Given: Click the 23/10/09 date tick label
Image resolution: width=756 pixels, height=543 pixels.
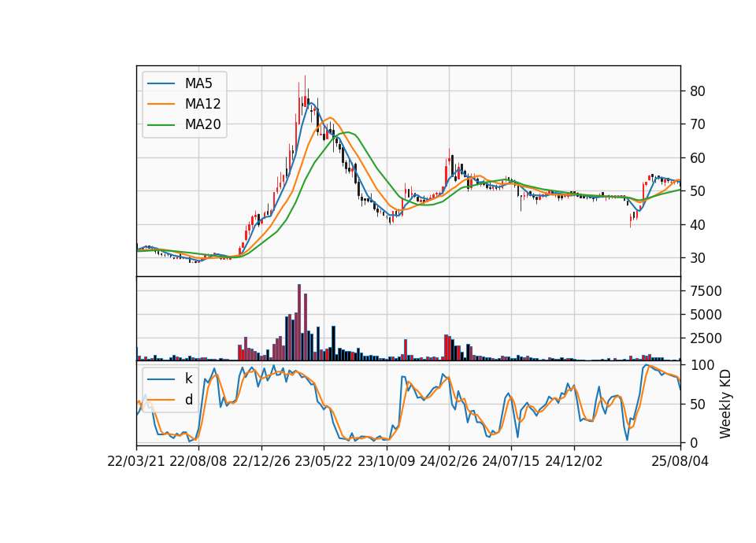Looking at the screenshot, I should tap(386, 462).
